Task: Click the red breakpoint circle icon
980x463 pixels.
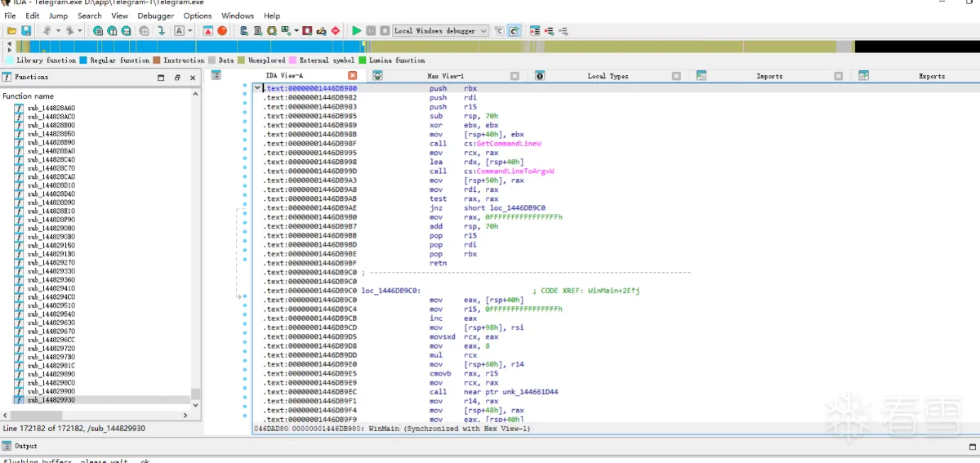Action: pos(222,31)
